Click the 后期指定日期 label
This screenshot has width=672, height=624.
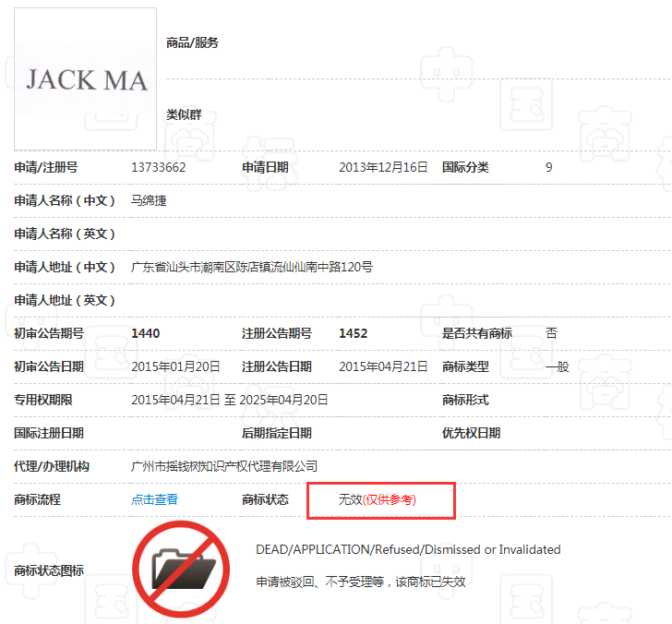[x=276, y=433]
